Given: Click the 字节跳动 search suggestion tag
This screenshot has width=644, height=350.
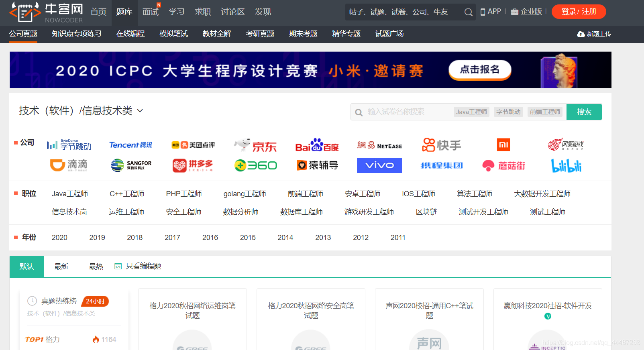Looking at the screenshot, I should tap(508, 112).
